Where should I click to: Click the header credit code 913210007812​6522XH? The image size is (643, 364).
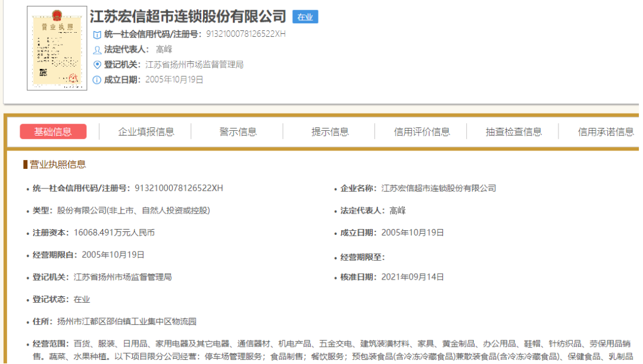click(x=246, y=34)
